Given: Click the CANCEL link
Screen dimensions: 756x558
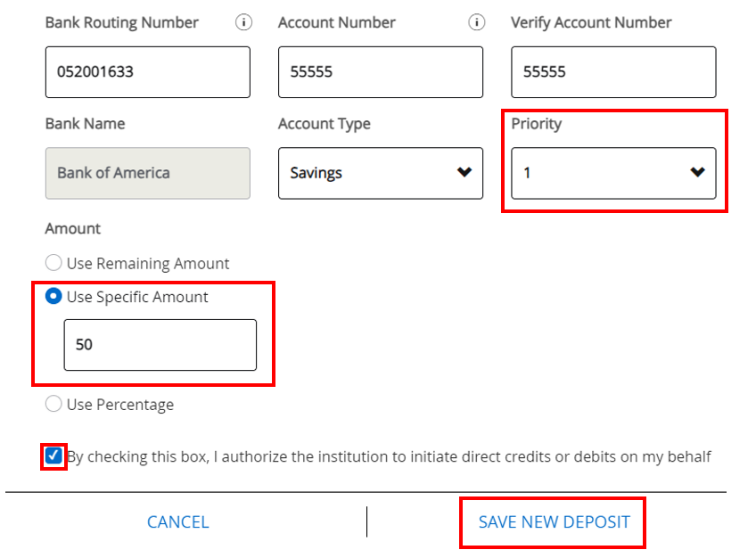Looking at the screenshot, I should 177,521.
